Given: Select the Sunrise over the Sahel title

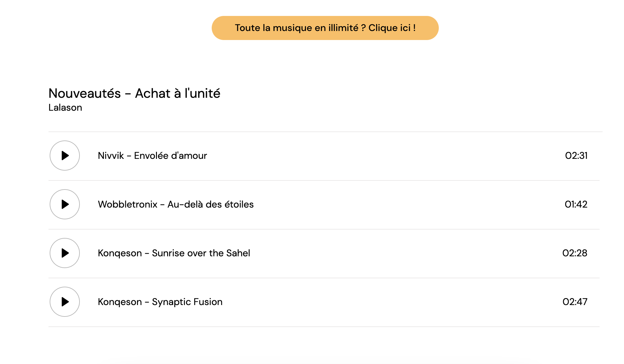Looking at the screenshot, I should coord(201,253).
